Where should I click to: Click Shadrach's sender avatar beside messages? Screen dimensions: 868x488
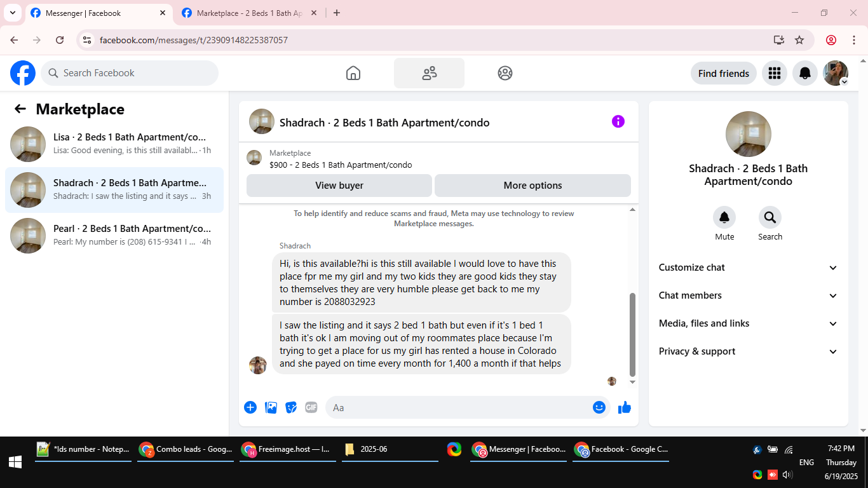[x=258, y=365]
